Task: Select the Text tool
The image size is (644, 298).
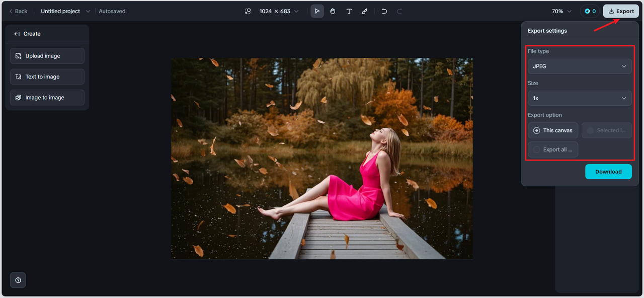Action: click(x=349, y=11)
